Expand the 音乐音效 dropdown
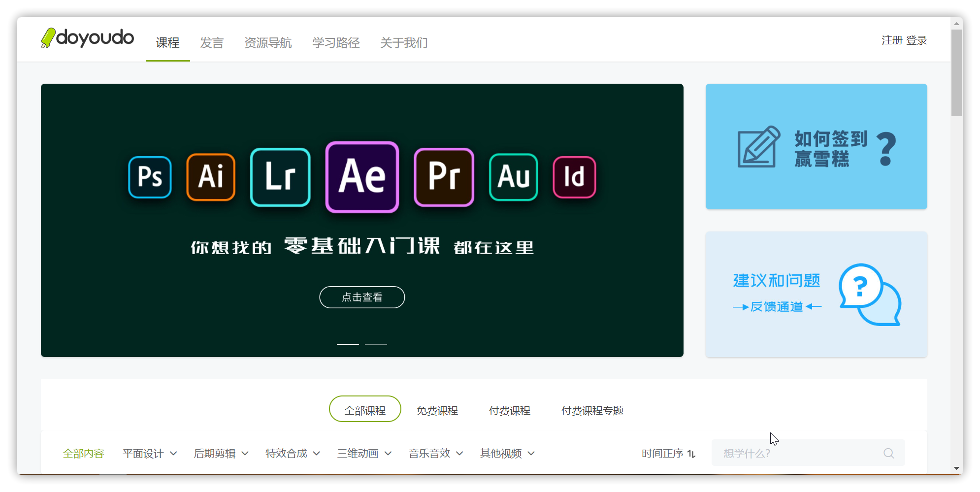 (x=436, y=454)
